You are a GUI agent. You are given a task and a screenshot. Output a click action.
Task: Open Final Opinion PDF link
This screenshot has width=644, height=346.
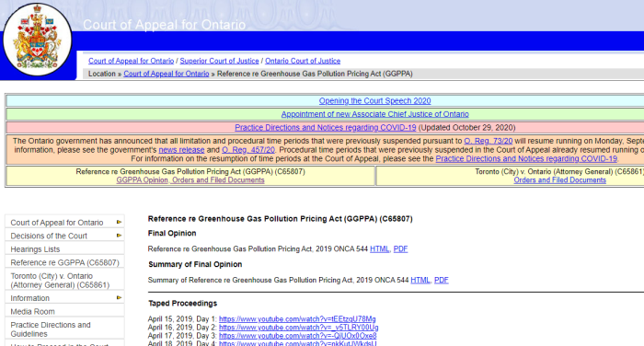pyautogui.click(x=400, y=248)
